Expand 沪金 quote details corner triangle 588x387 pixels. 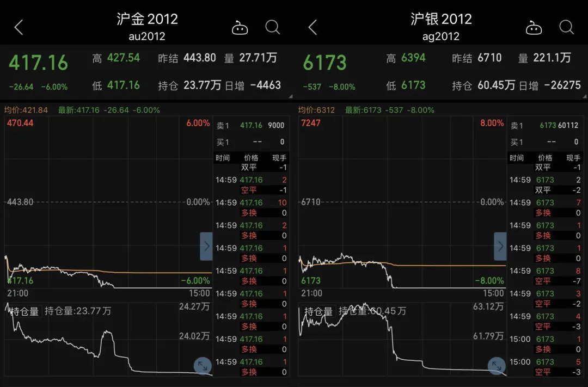coord(291,96)
